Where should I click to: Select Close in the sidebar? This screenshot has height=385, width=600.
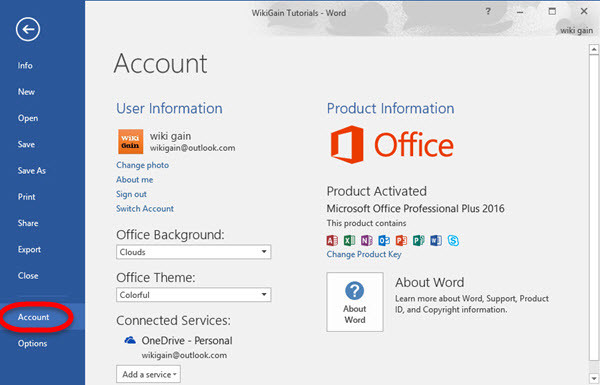pos(28,276)
